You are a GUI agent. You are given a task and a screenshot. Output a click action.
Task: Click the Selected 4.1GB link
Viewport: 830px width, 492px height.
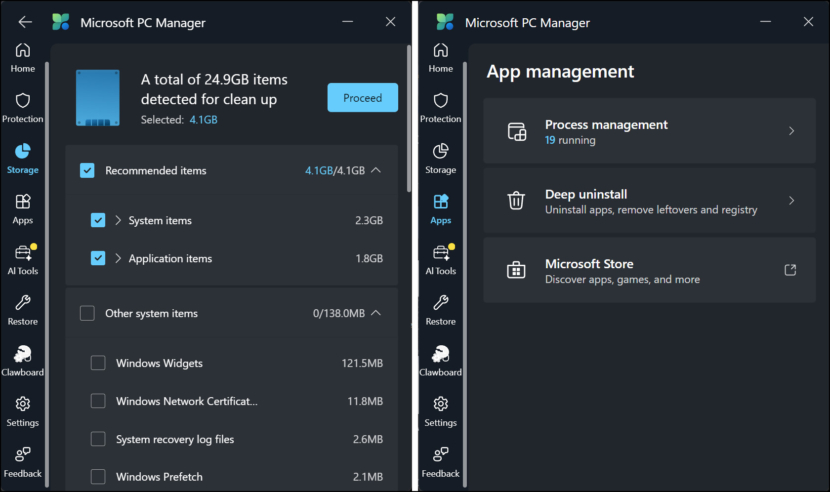coord(203,120)
